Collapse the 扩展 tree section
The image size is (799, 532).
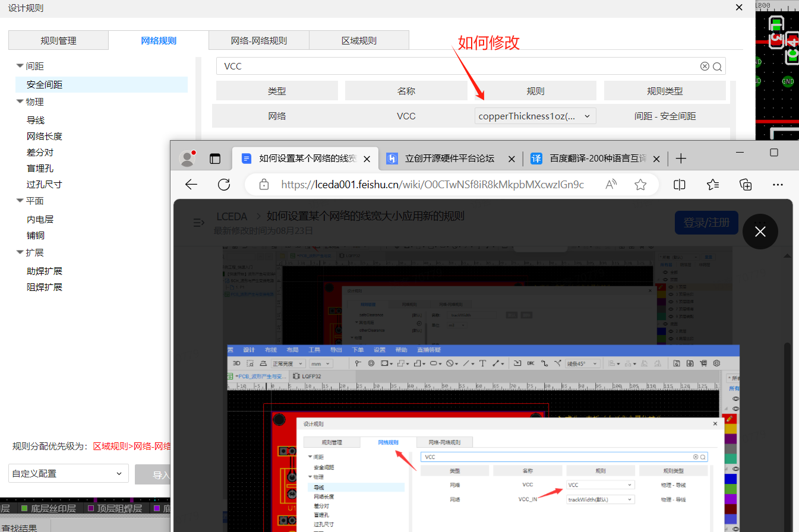tap(20, 252)
